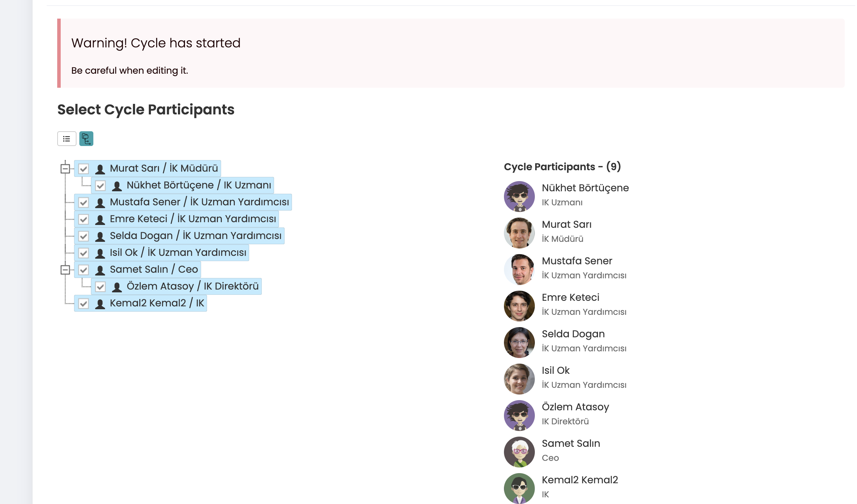Click Nükhet Börtüçene's avatar in participants
This screenshot has width=857, height=504.
519,196
